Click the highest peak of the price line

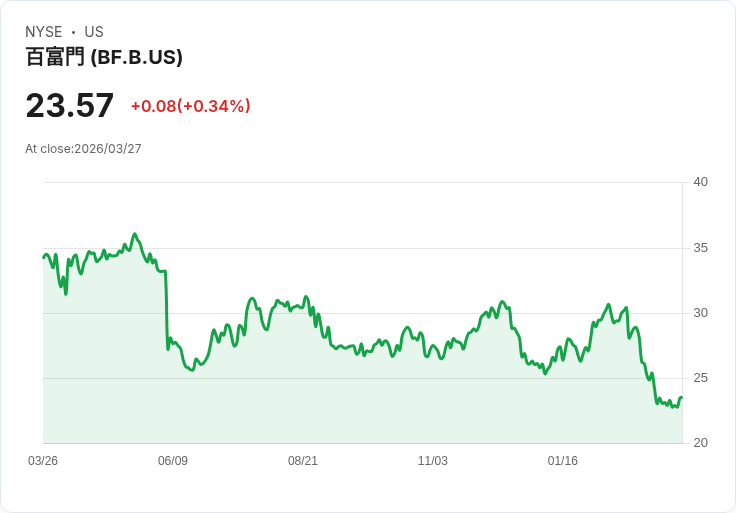(135, 234)
